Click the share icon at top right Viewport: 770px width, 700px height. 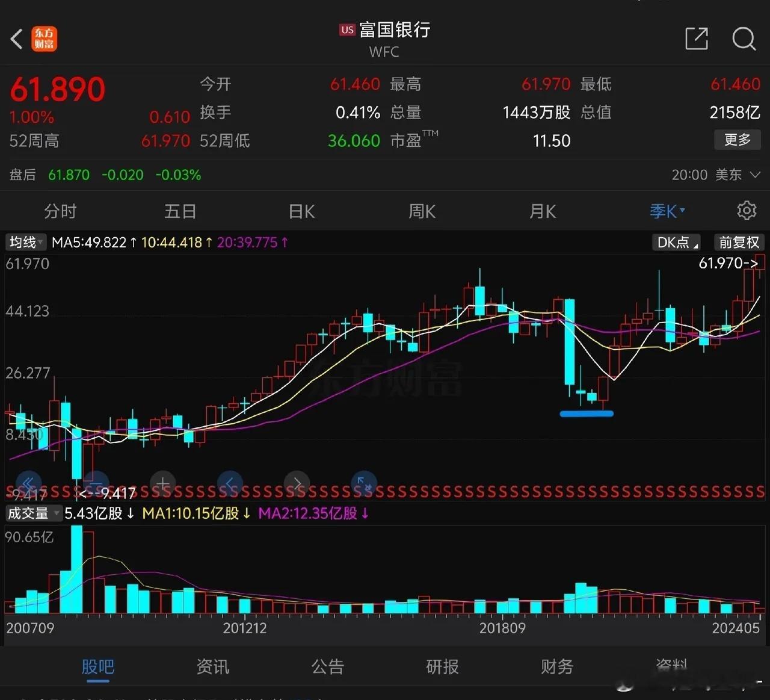697,39
